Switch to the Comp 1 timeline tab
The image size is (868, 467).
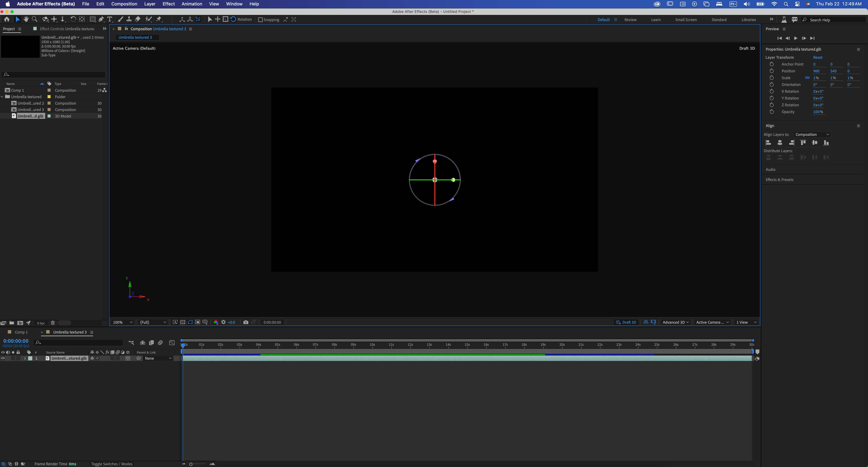click(x=21, y=332)
